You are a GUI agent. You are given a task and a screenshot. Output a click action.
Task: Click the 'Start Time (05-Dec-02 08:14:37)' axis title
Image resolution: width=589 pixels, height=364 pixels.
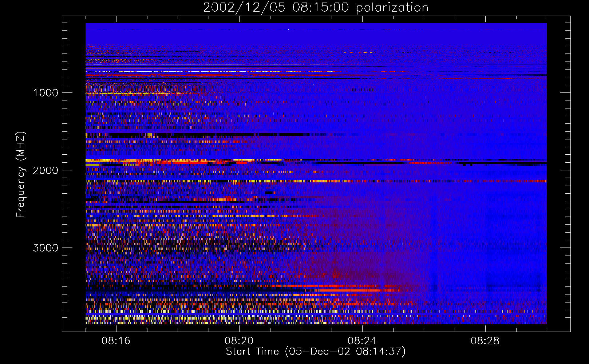click(316, 352)
